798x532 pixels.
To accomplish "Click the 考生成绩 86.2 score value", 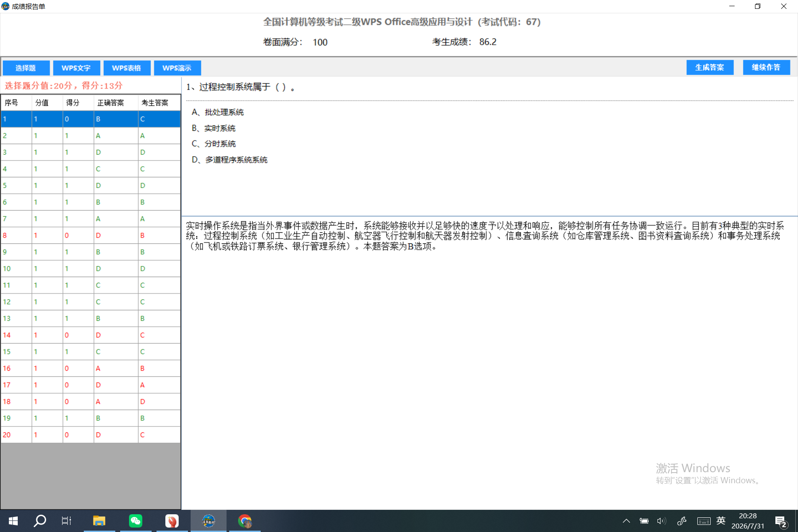I will tap(488, 42).
